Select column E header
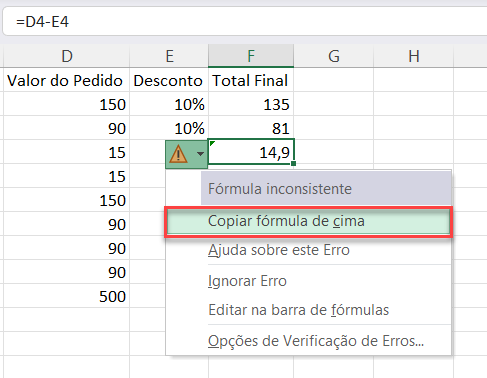The image size is (487, 378). tap(169, 56)
